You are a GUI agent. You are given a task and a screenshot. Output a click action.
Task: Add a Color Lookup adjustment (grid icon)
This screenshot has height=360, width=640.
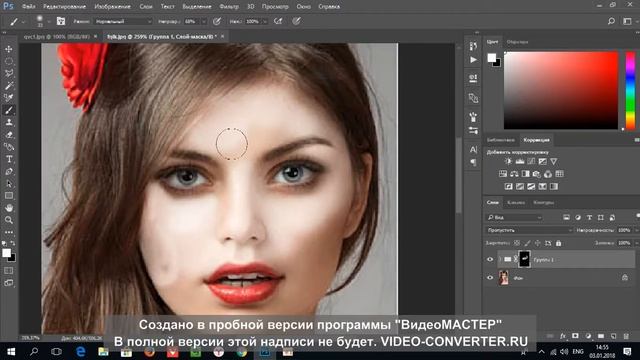(x=560, y=174)
